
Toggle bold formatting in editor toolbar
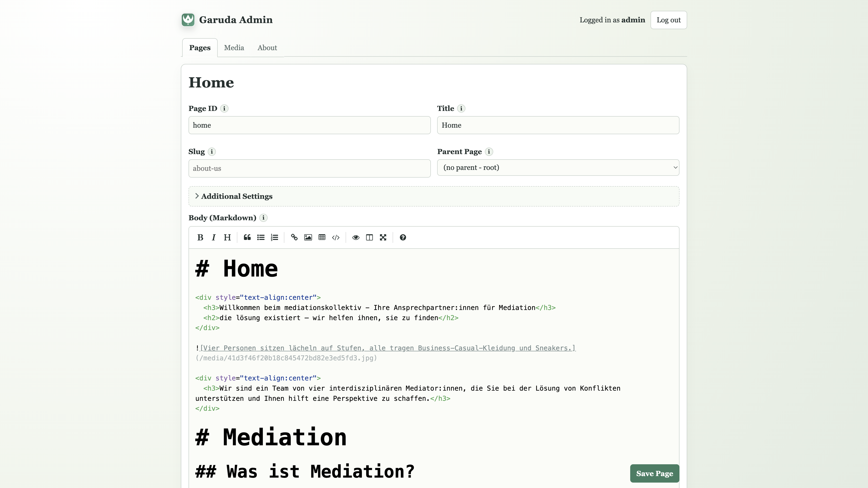[200, 237]
